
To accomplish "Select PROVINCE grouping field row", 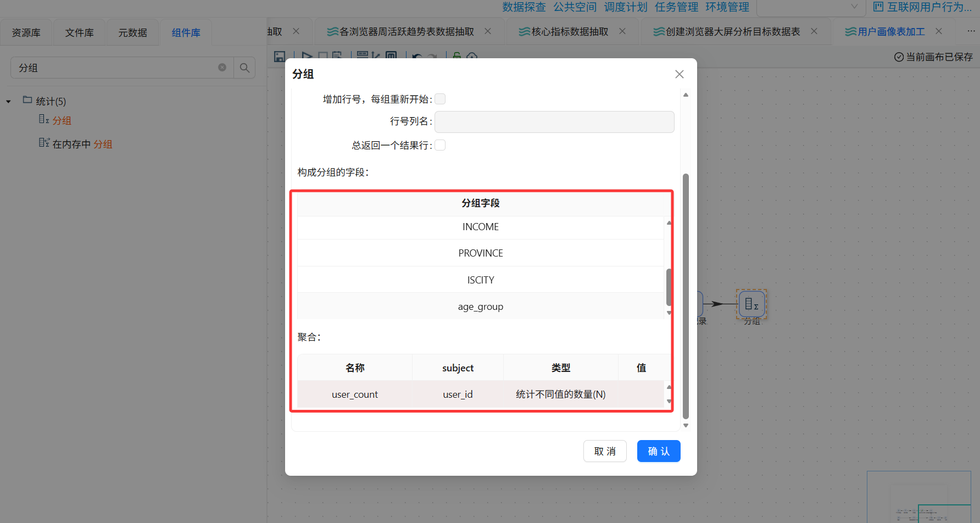I will (481, 253).
